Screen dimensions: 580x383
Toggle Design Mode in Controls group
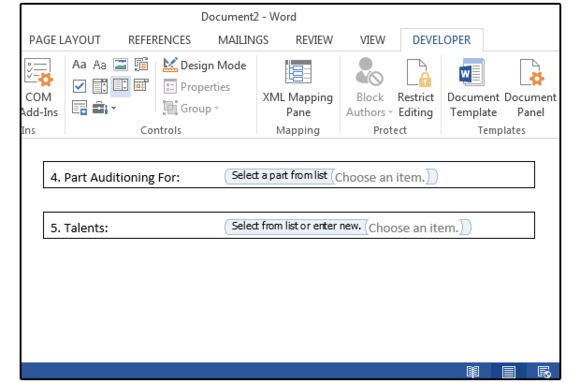pyautogui.click(x=205, y=65)
